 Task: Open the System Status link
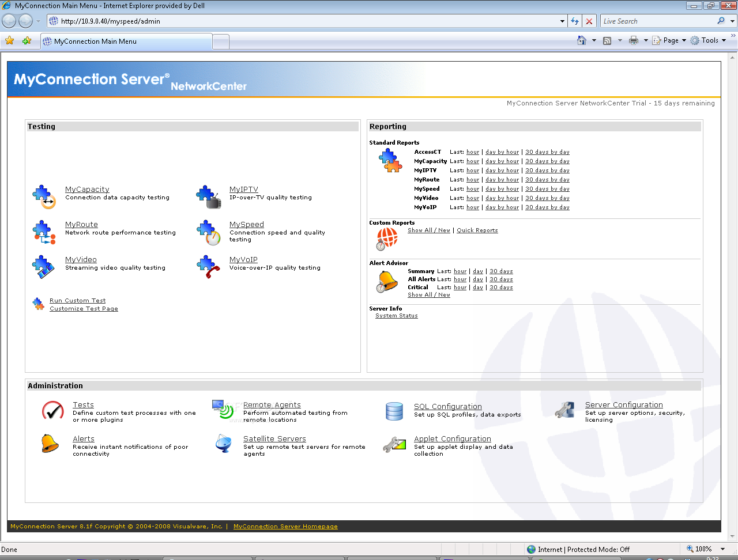[397, 316]
